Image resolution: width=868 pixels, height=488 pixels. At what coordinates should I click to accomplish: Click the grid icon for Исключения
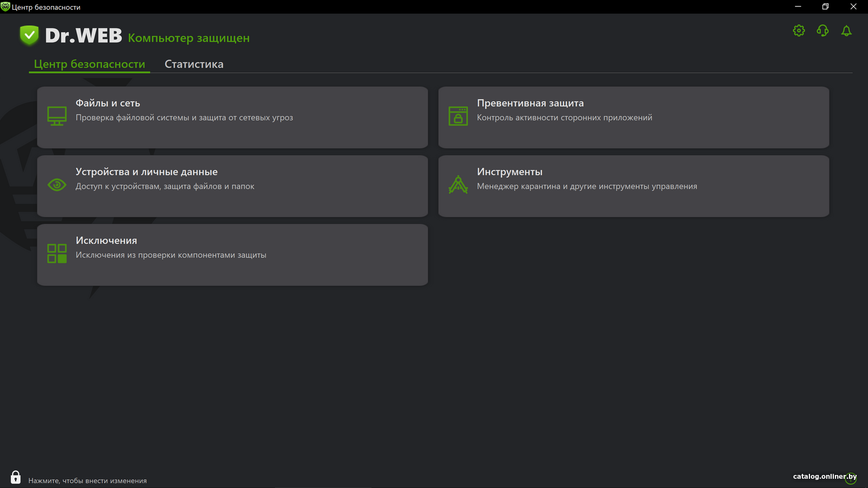tap(57, 253)
